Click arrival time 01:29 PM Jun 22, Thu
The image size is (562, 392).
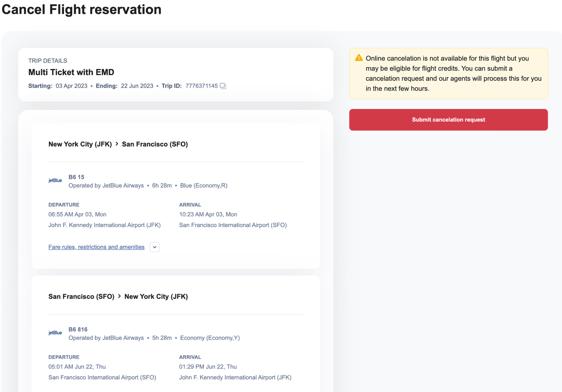click(x=208, y=367)
